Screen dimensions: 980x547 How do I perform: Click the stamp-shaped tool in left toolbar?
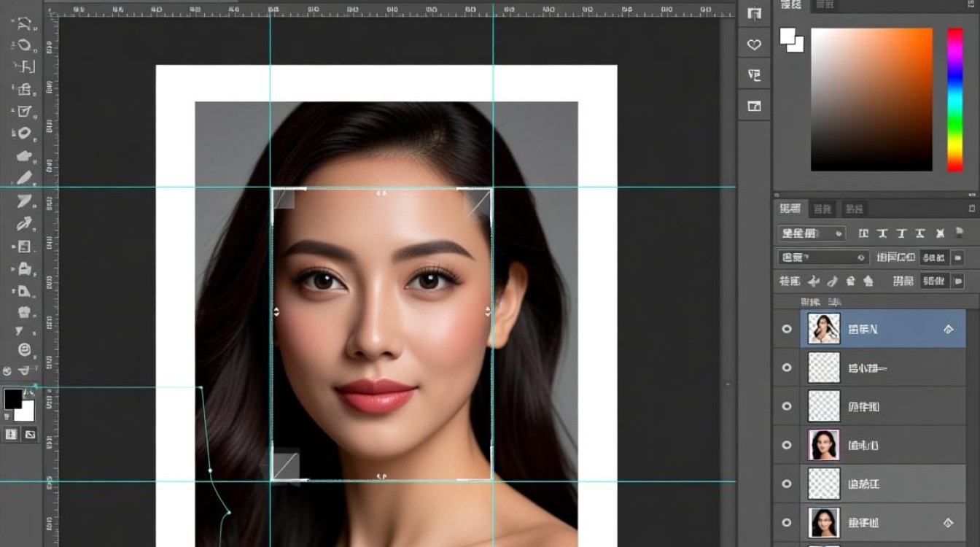tap(24, 268)
